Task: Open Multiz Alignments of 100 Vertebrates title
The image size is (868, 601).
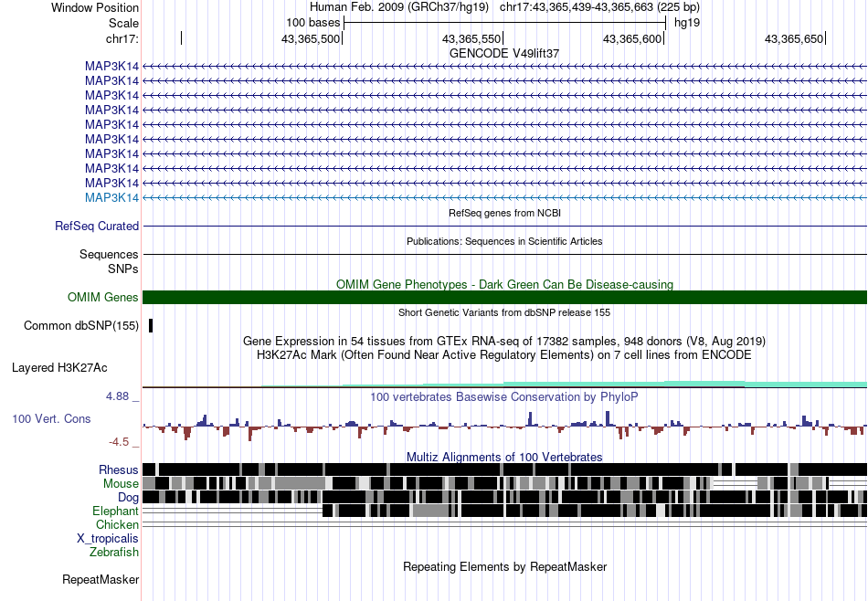Action: click(x=504, y=457)
